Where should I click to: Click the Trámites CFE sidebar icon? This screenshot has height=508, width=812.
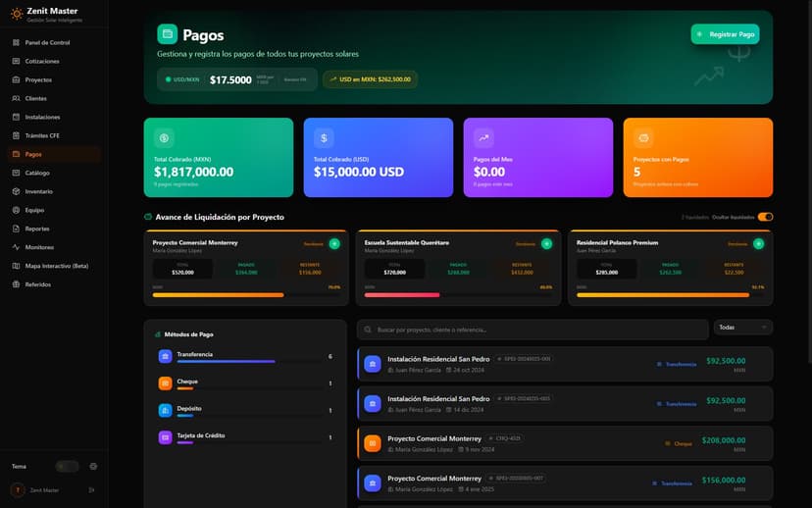16,135
